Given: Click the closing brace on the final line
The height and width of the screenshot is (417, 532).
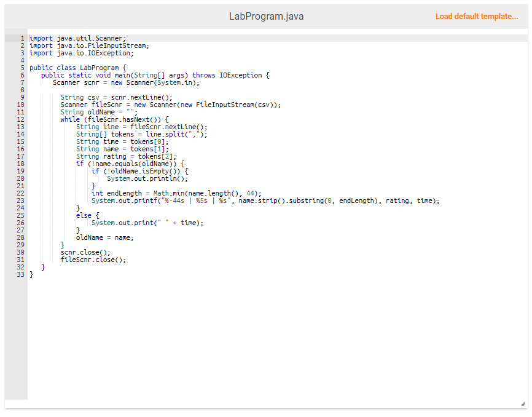Looking at the screenshot, I should 31,274.
